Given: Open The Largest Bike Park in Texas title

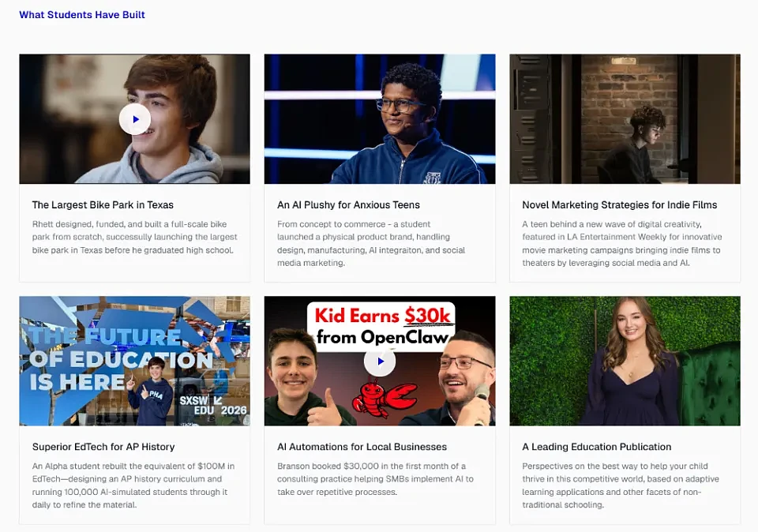Looking at the screenshot, I should (x=103, y=205).
